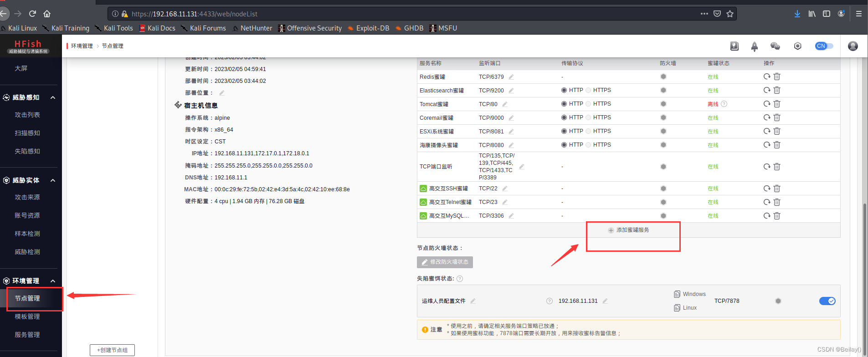The width and height of the screenshot is (868, 357).
Task: Collapse the 环境管理 sidebar section
Action: pos(53,281)
